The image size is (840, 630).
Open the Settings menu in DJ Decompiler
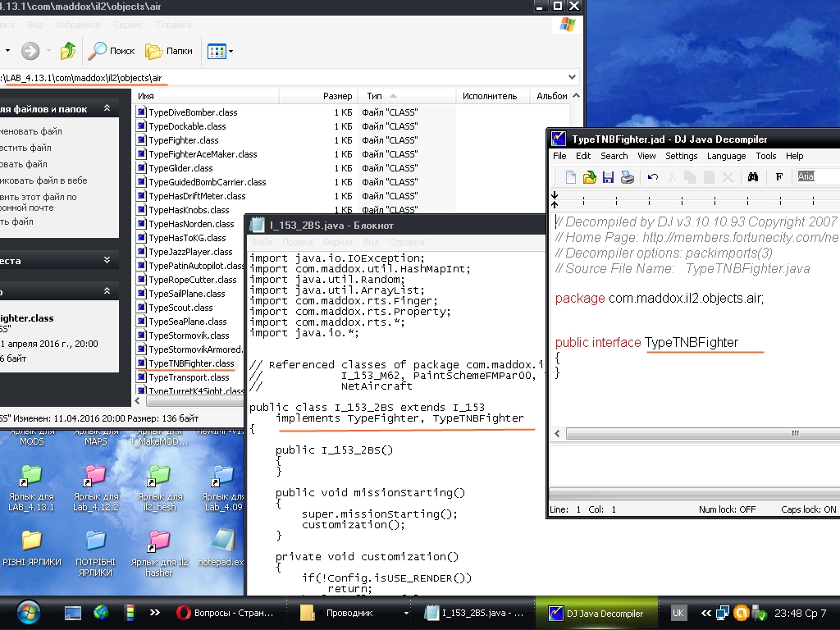click(681, 156)
